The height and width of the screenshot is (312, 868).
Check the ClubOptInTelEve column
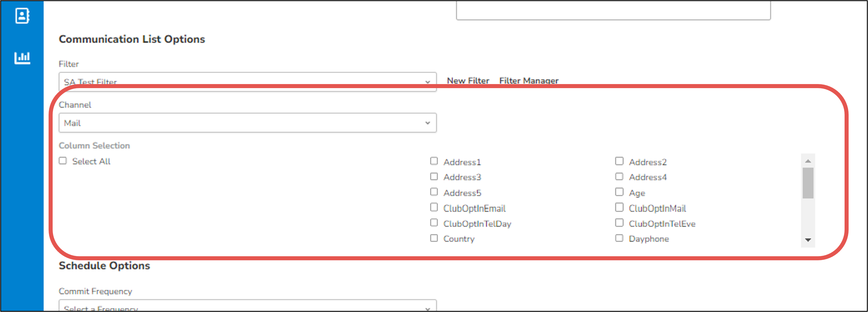coord(619,223)
